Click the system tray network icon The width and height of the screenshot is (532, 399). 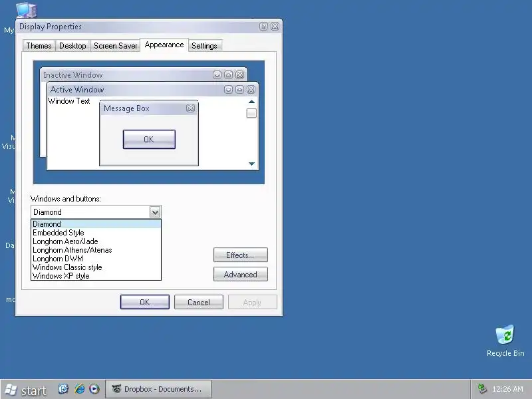[481, 389]
